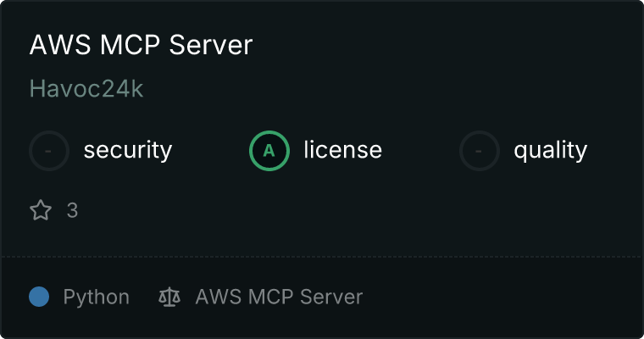Click the dash inside the security badge

(49, 151)
